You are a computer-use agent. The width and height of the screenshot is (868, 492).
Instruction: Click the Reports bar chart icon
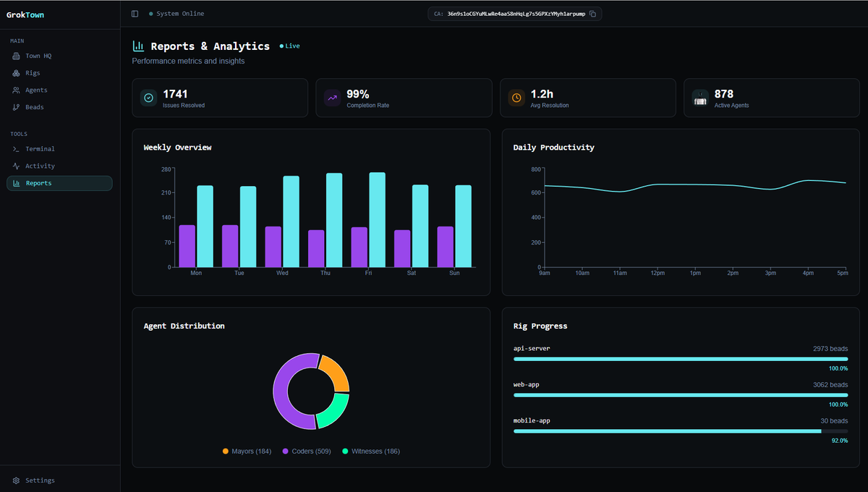tap(17, 183)
